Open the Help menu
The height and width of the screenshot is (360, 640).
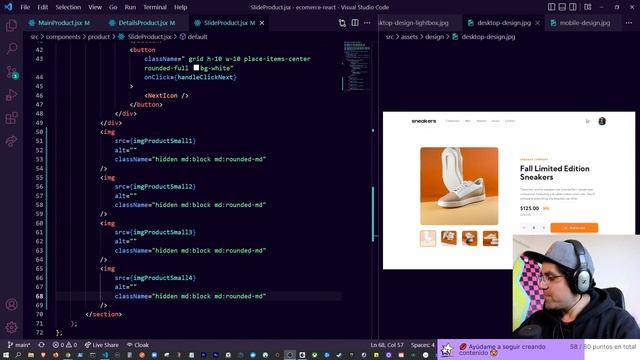click(180, 7)
